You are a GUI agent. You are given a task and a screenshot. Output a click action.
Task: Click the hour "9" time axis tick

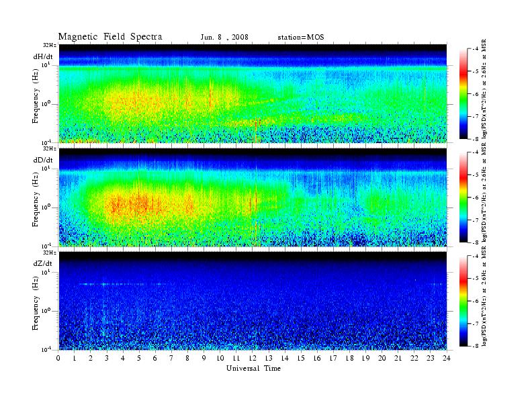[204, 358]
